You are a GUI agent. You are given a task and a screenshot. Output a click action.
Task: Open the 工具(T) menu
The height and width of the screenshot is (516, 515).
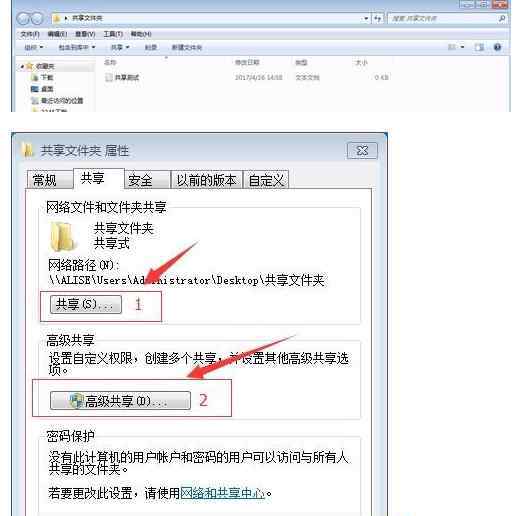(113, 34)
